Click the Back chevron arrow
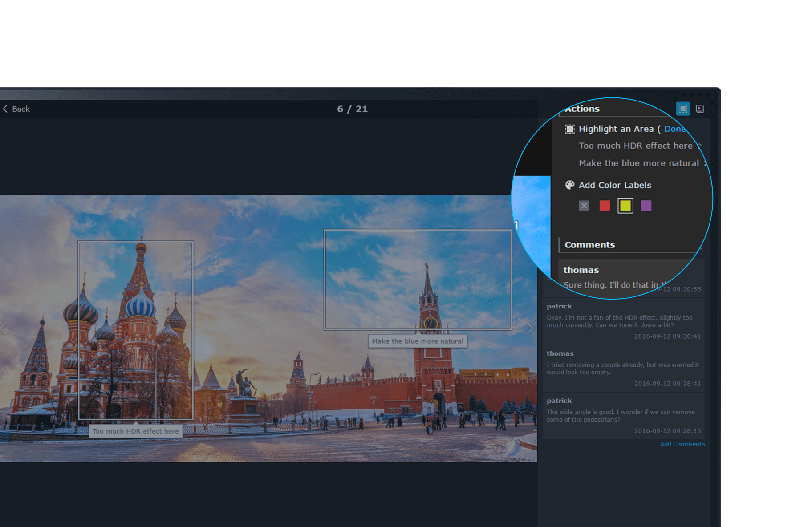812x527 pixels. [x=5, y=109]
